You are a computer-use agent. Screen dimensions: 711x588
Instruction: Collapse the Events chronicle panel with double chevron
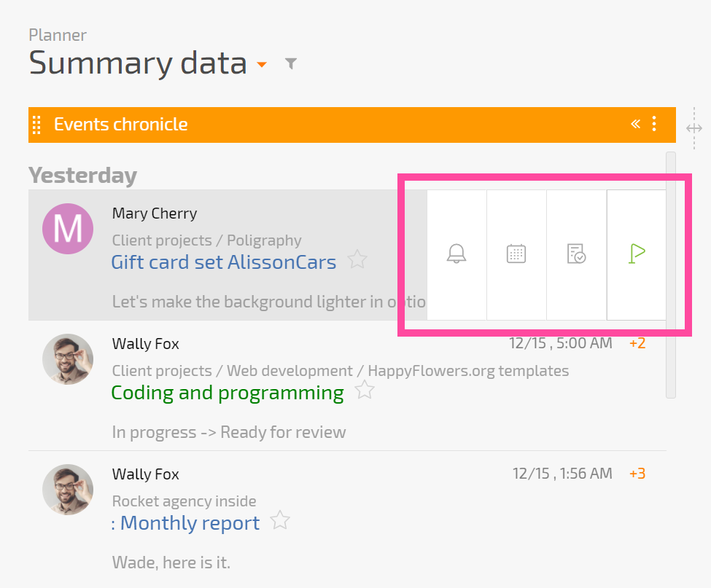pos(635,124)
